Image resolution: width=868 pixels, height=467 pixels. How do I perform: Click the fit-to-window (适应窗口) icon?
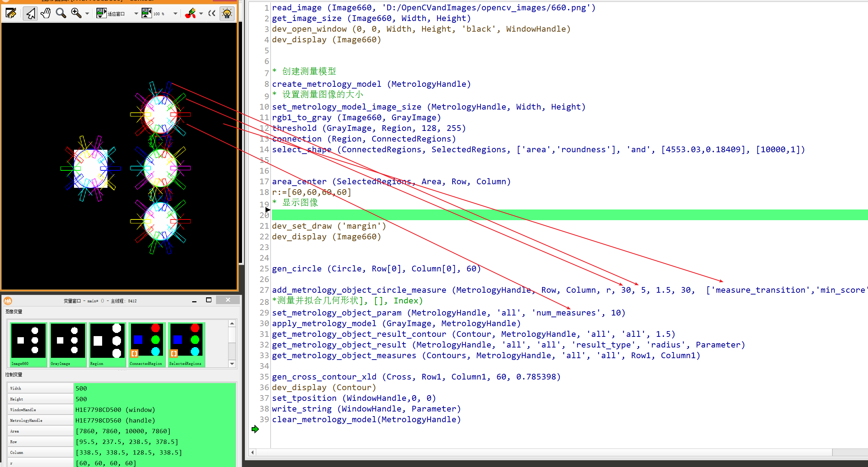[x=101, y=13]
